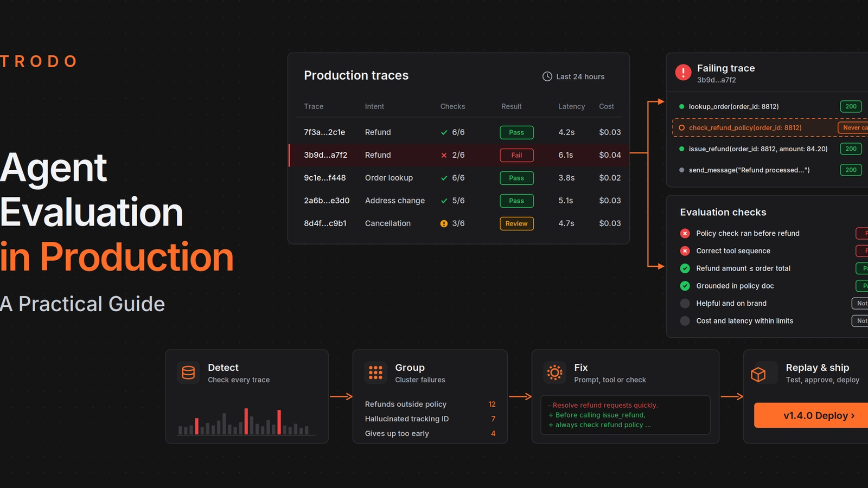Click the Group grid-of-dots icon
The image size is (868, 488).
tap(375, 373)
